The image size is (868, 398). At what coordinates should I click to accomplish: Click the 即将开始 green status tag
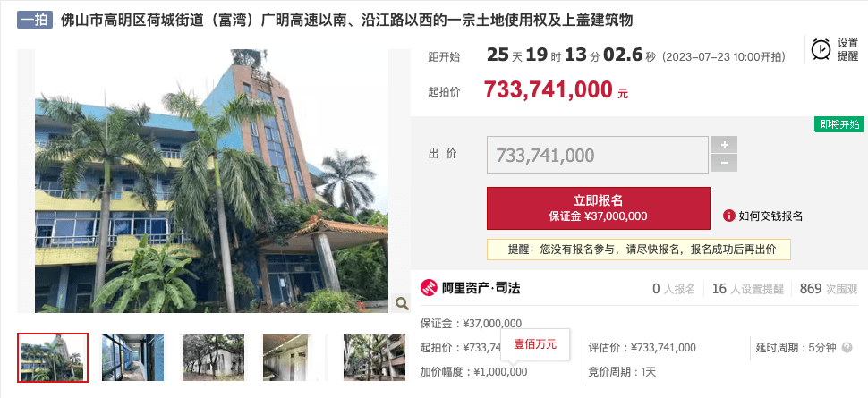[839, 124]
